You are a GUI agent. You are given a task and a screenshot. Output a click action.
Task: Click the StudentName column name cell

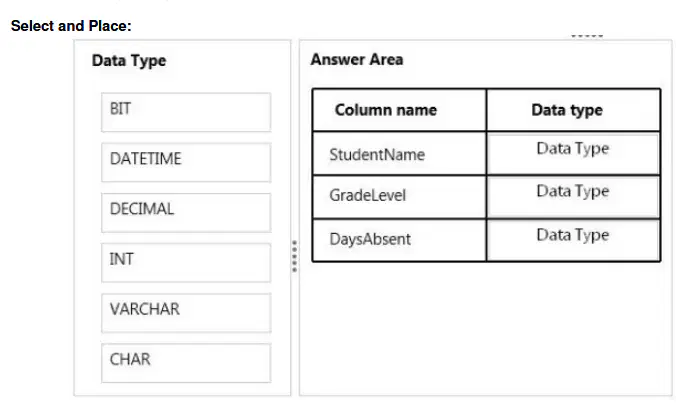[399, 154]
